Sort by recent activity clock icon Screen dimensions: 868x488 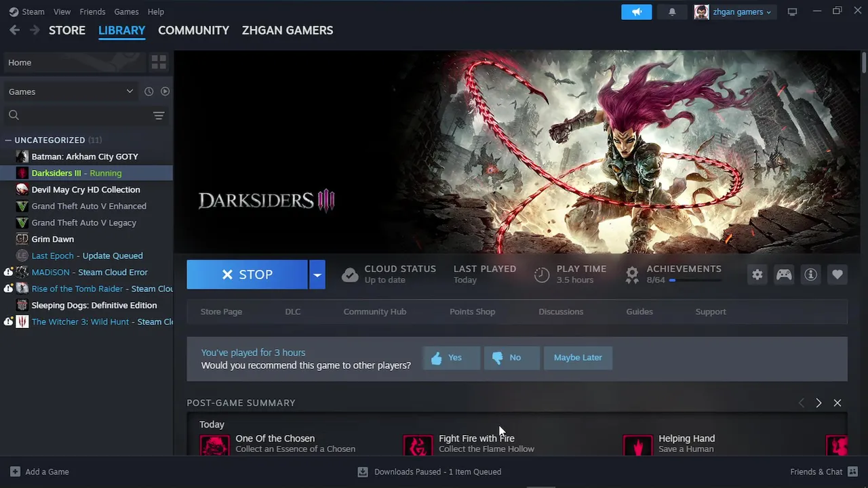(149, 91)
